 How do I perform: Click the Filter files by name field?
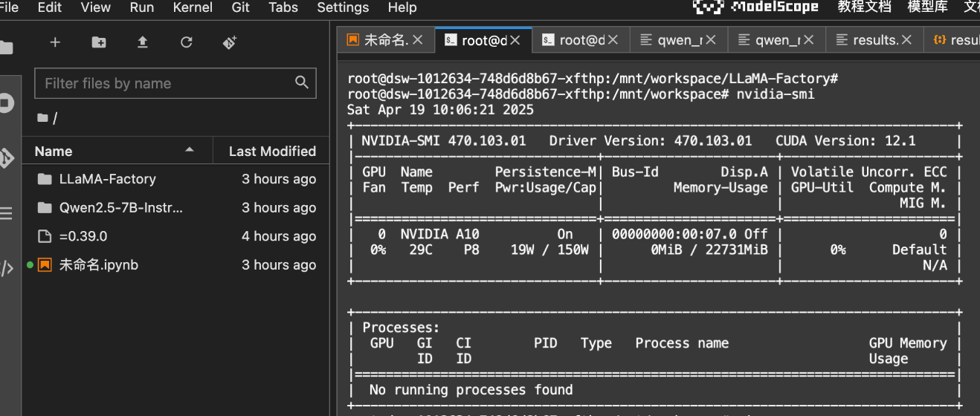(175, 83)
